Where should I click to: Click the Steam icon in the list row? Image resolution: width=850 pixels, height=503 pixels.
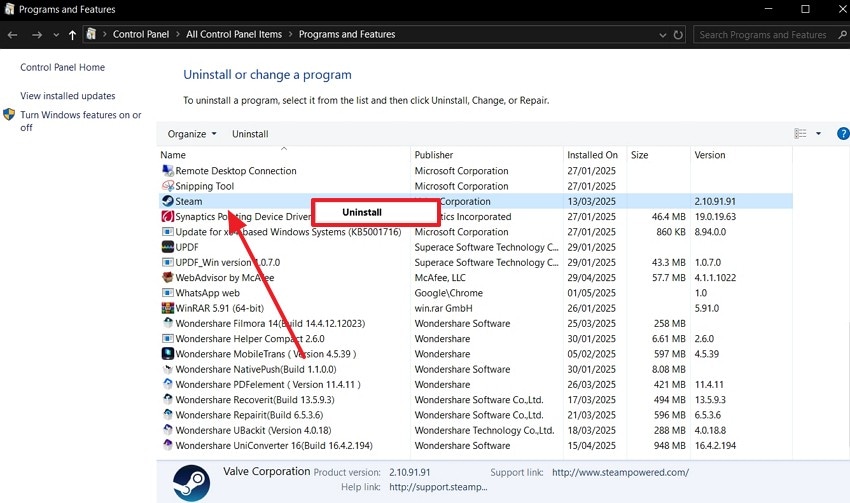click(168, 201)
